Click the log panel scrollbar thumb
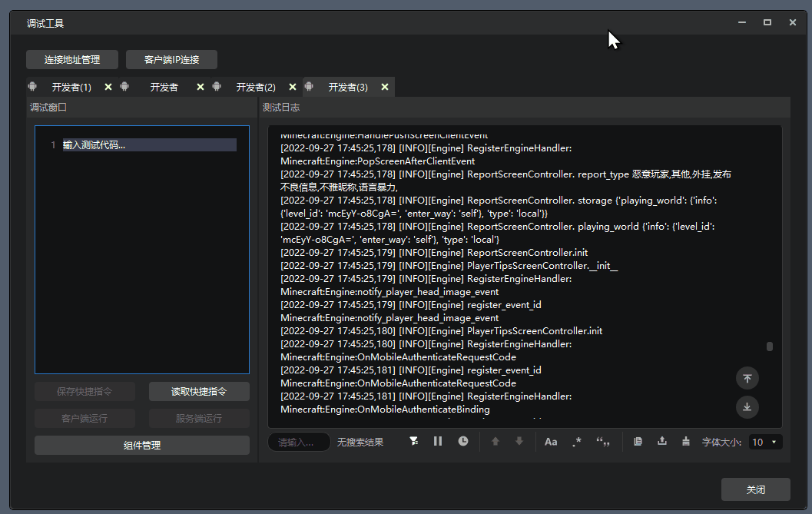812x514 pixels. point(770,347)
